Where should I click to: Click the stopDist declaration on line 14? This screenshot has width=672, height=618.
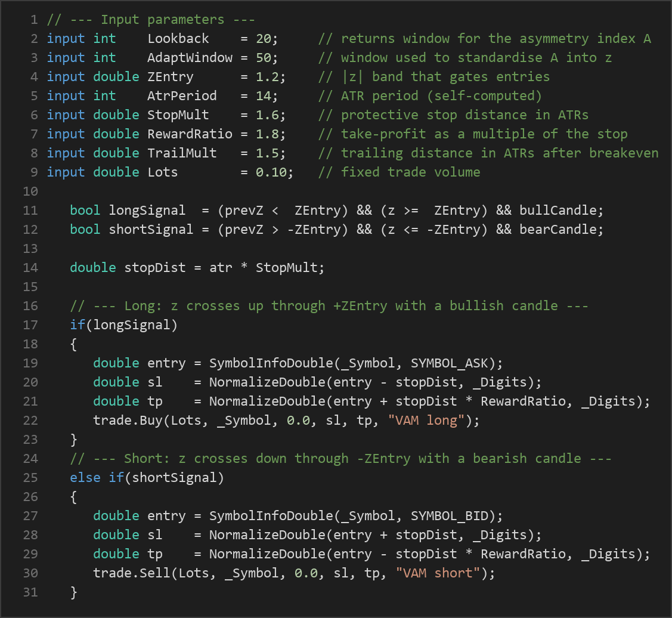coord(154,268)
